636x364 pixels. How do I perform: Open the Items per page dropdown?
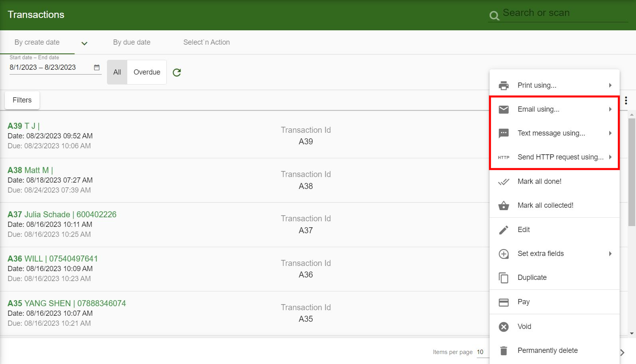click(483, 352)
